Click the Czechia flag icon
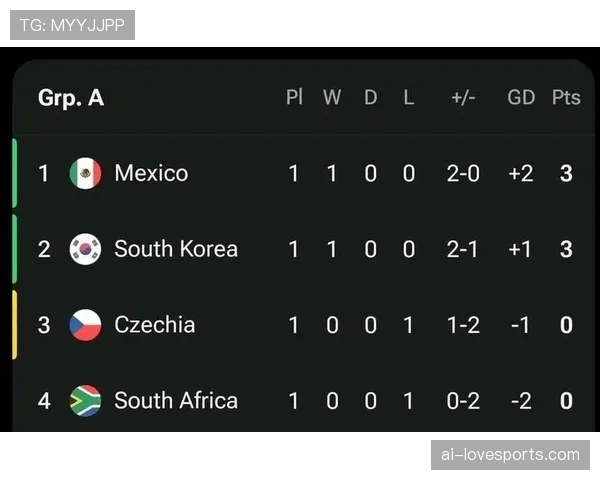Image resolution: width=600 pixels, height=480 pixels. point(85,325)
